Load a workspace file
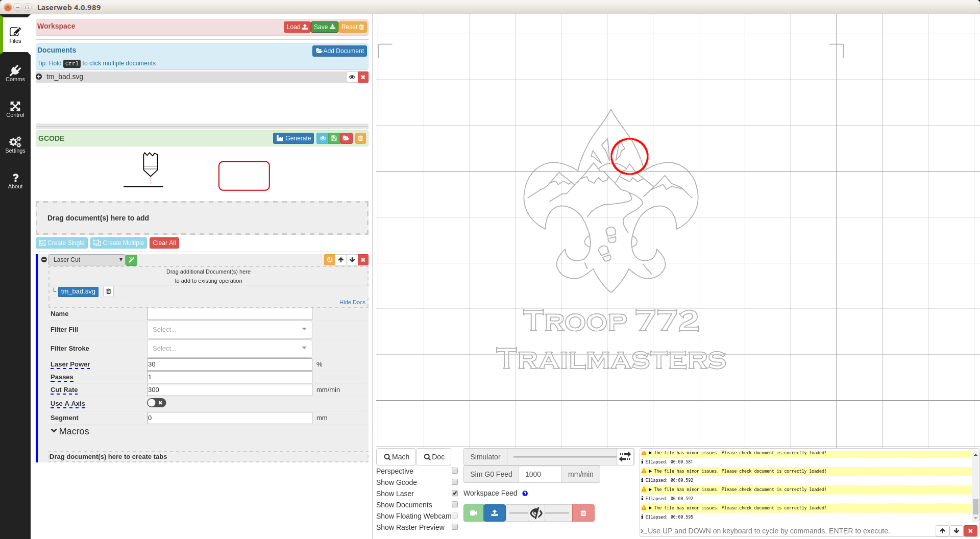 [x=297, y=27]
